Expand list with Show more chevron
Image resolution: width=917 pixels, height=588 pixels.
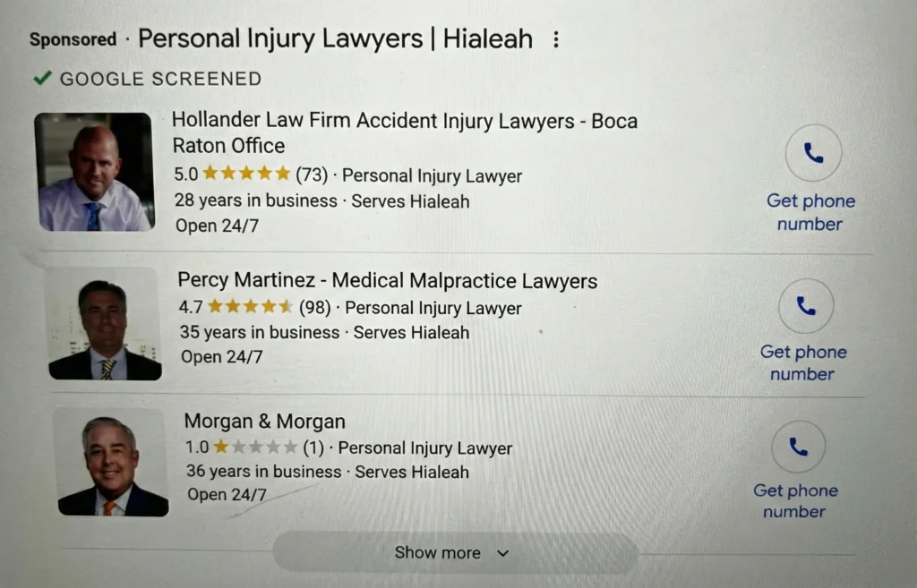(502, 553)
